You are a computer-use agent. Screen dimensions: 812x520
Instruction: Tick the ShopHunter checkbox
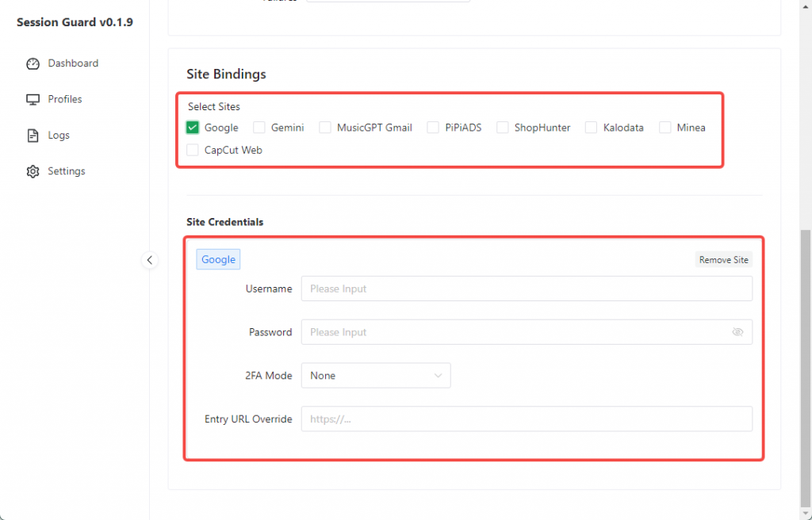pos(502,128)
